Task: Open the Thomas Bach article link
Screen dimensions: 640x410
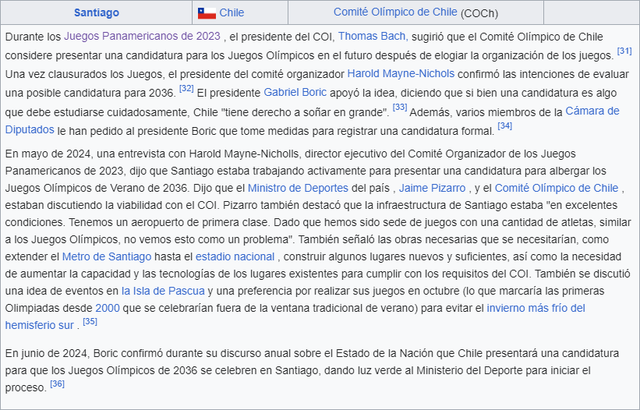Action: click(x=373, y=36)
